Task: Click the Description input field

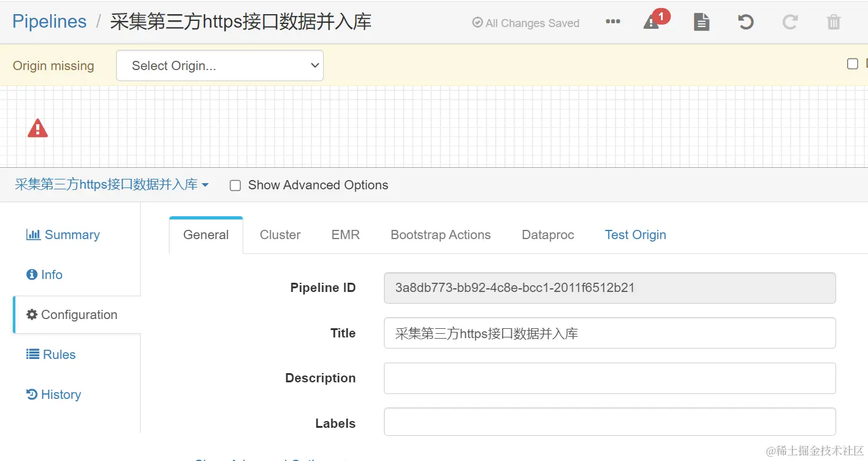Action: coord(609,378)
